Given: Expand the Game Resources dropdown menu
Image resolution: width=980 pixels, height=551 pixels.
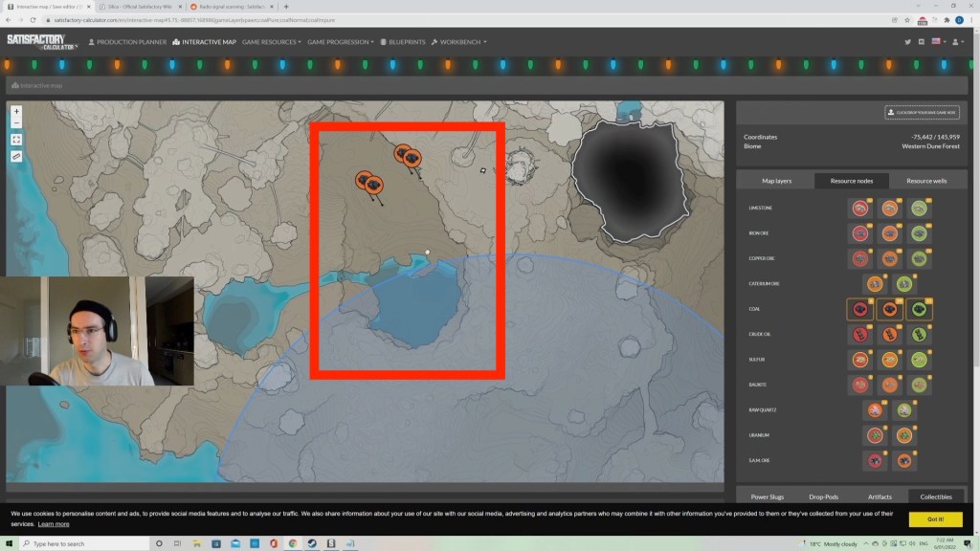Looking at the screenshot, I should pos(272,42).
